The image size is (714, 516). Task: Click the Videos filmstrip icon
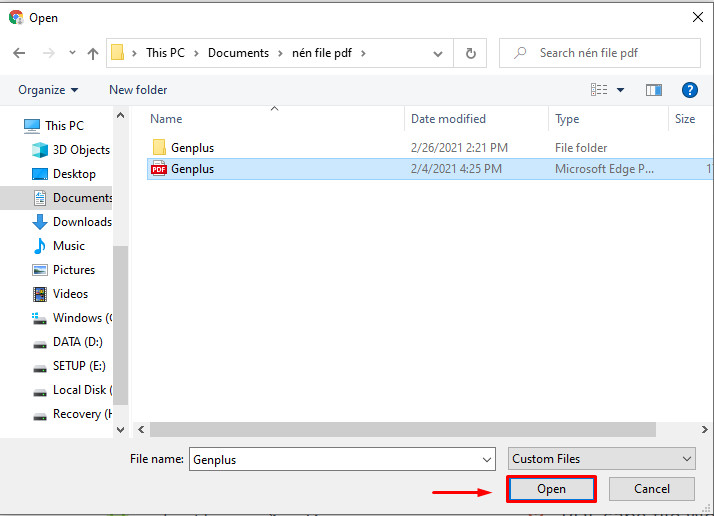[x=40, y=294]
